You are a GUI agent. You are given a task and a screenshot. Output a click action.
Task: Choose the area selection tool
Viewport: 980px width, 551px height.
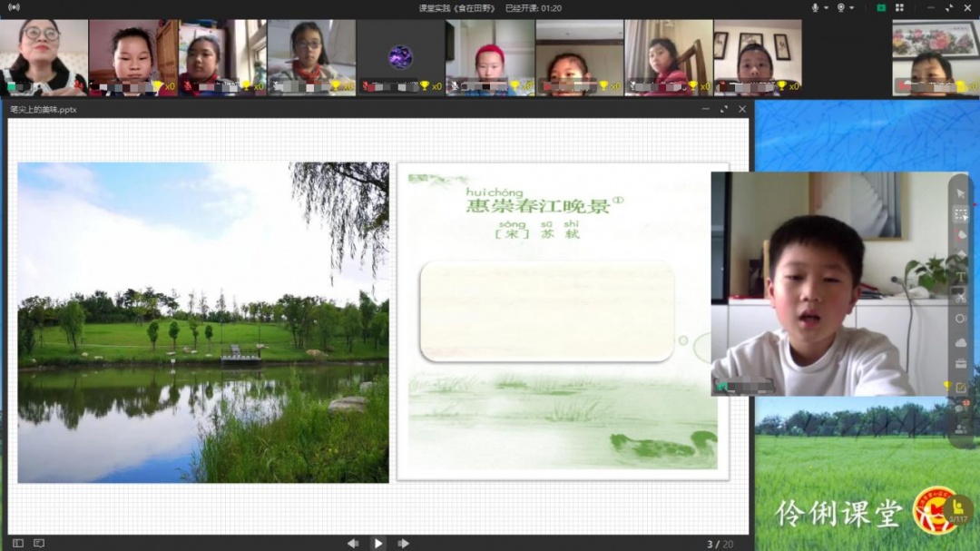[960, 214]
